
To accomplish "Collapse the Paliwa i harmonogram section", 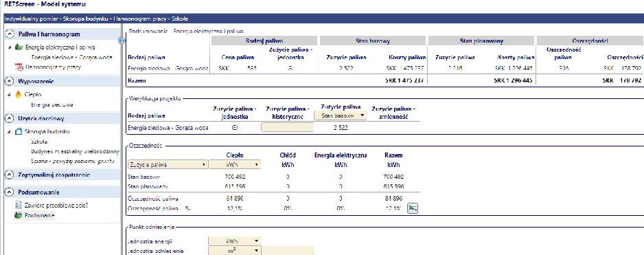I will [x=9, y=34].
